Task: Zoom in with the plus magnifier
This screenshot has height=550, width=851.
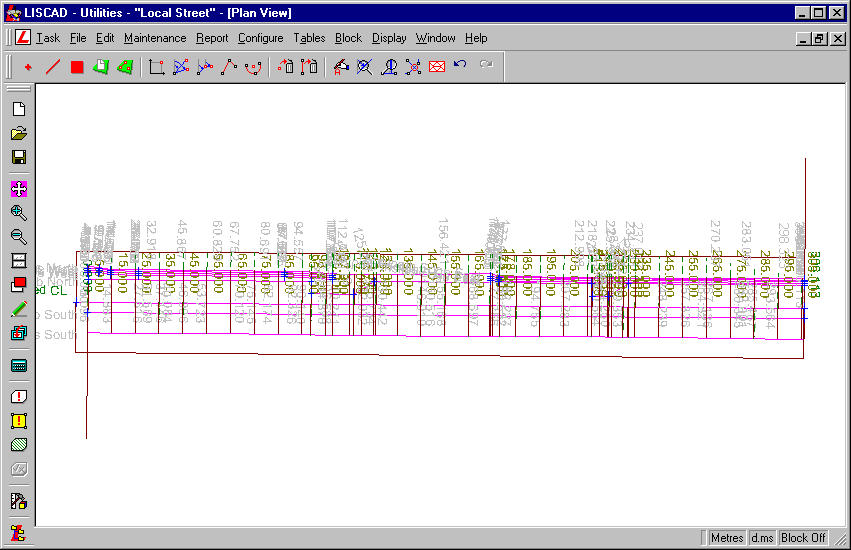Action: [19, 213]
